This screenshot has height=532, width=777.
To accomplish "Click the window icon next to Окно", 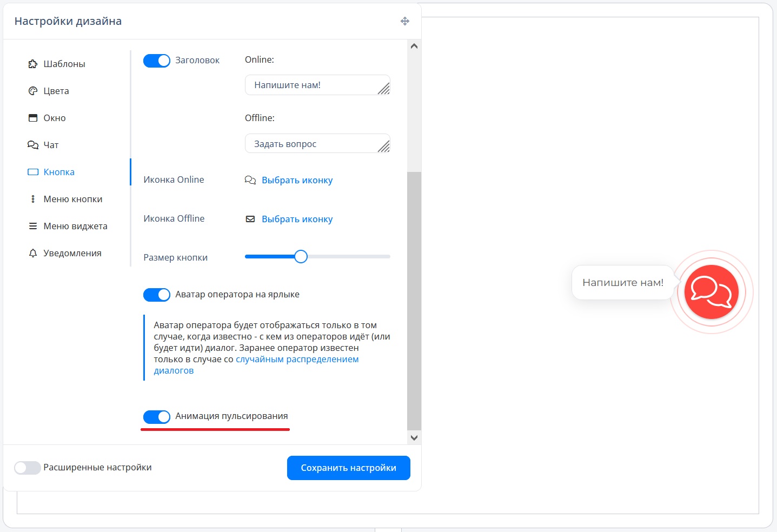I will 33,118.
